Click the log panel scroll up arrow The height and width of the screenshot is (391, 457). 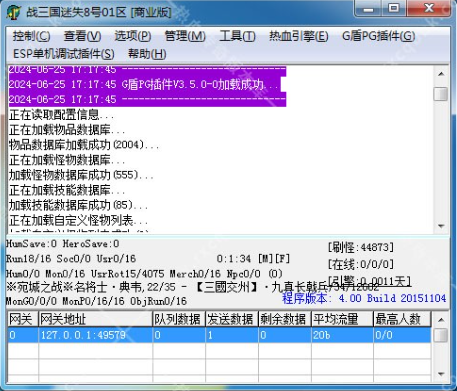tap(441, 74)
